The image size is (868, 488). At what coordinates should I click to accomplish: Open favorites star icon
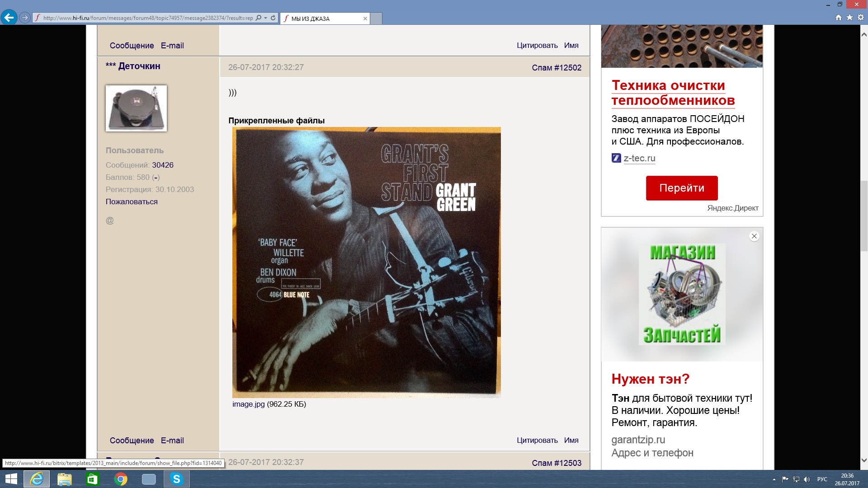(x=849, y=18)
